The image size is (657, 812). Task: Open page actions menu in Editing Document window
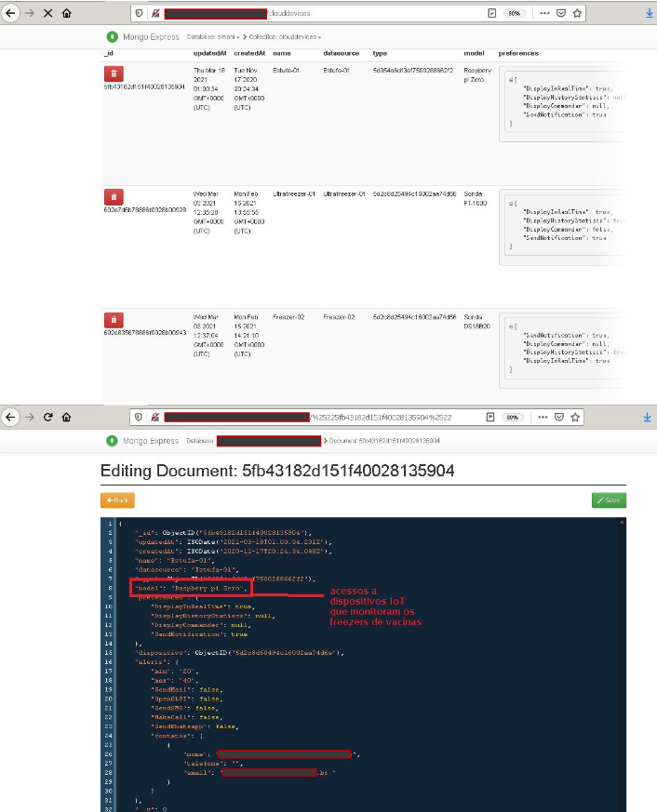point(543,417)
